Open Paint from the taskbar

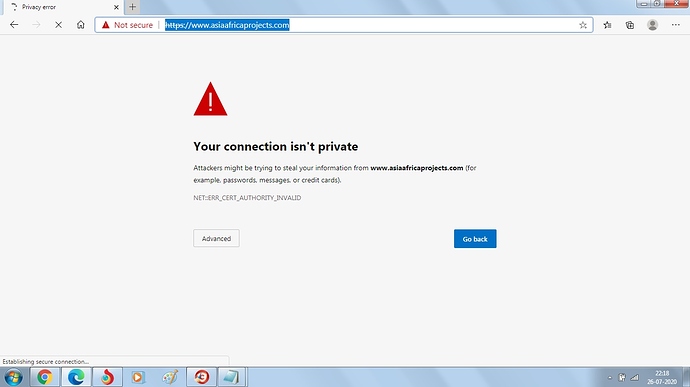pyautogui.click(x=170, y=377)
